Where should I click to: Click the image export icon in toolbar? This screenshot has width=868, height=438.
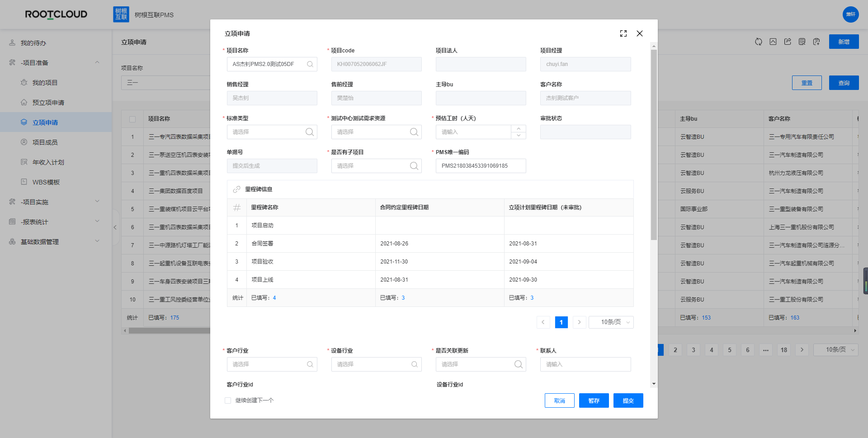click(773, 42)
